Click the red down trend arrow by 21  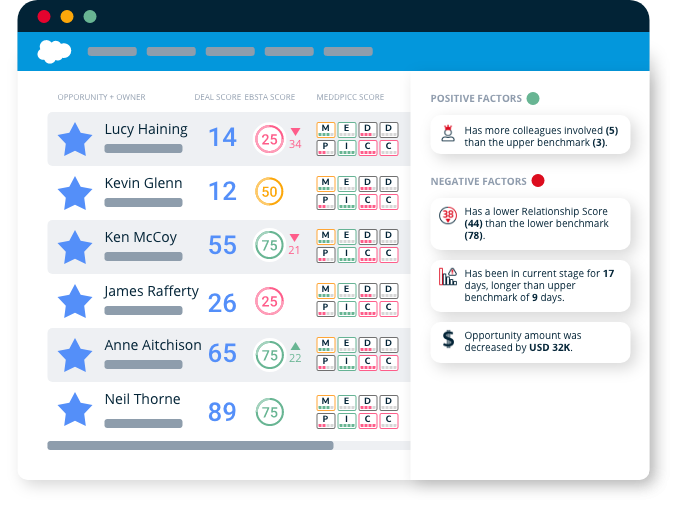click(x=294, y=237)
